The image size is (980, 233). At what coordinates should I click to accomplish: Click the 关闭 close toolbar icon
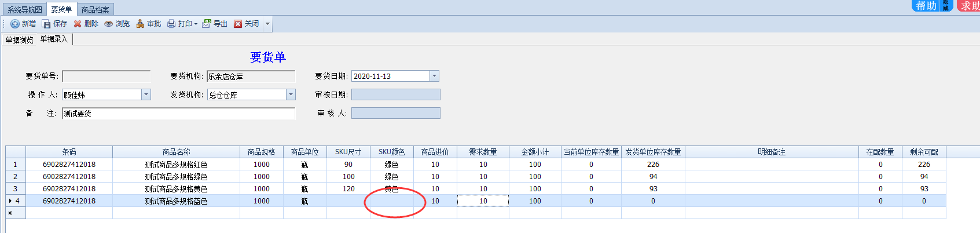coord(238,24)
